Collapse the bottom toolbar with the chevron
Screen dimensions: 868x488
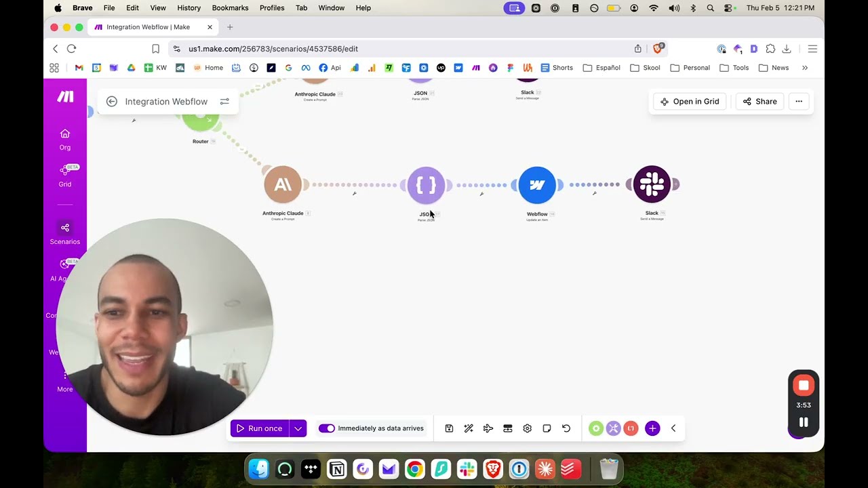pyautogui.click(x=673, y=428)
